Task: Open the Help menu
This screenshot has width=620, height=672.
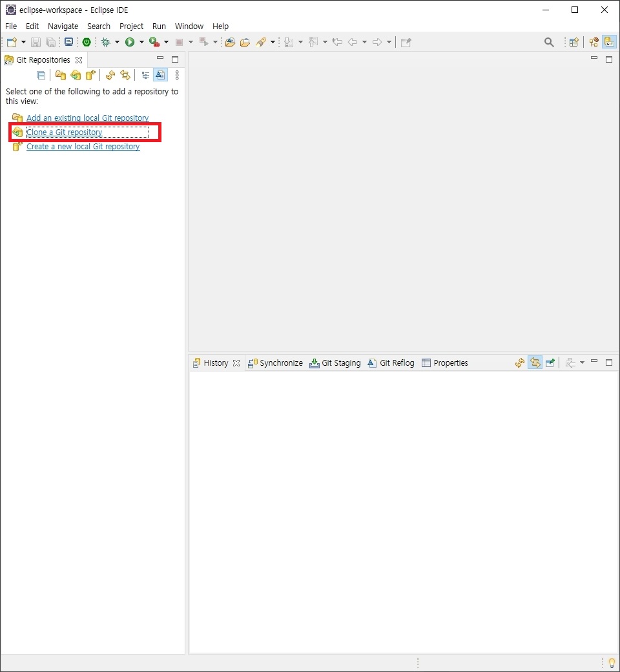Action: [221, 26]
